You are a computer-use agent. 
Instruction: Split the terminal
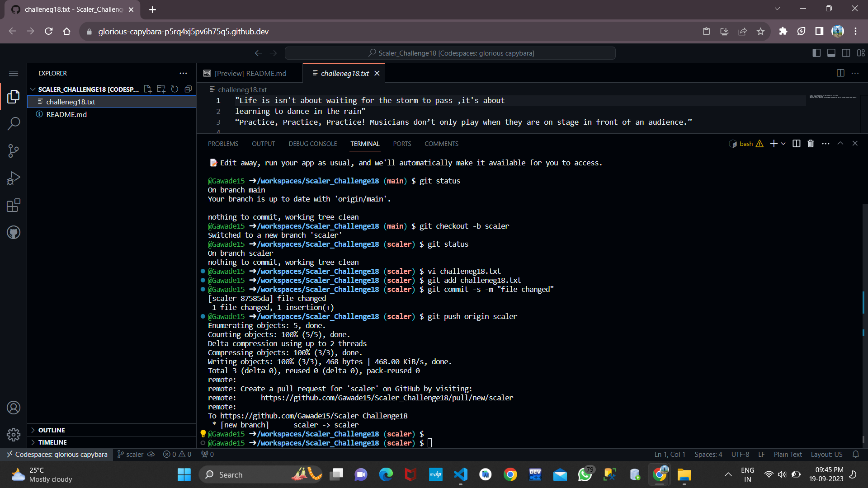(796, 143)
